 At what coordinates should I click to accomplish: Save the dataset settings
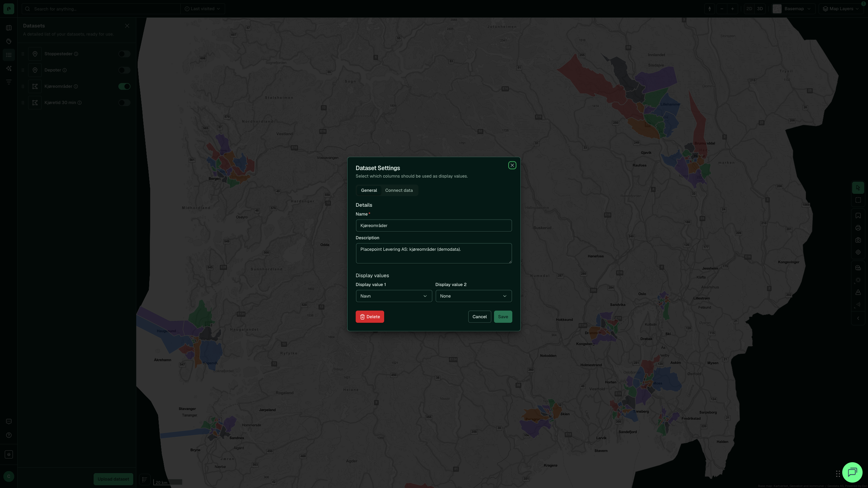(x=503, y=317)
